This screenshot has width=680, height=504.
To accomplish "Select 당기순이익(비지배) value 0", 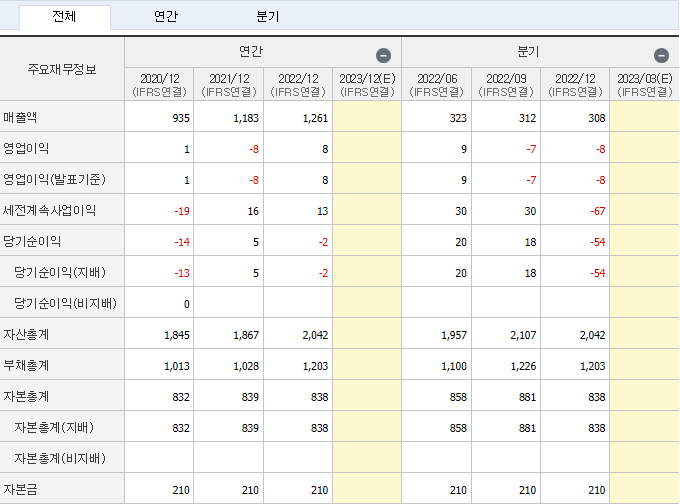I will (x=186, y=304).
